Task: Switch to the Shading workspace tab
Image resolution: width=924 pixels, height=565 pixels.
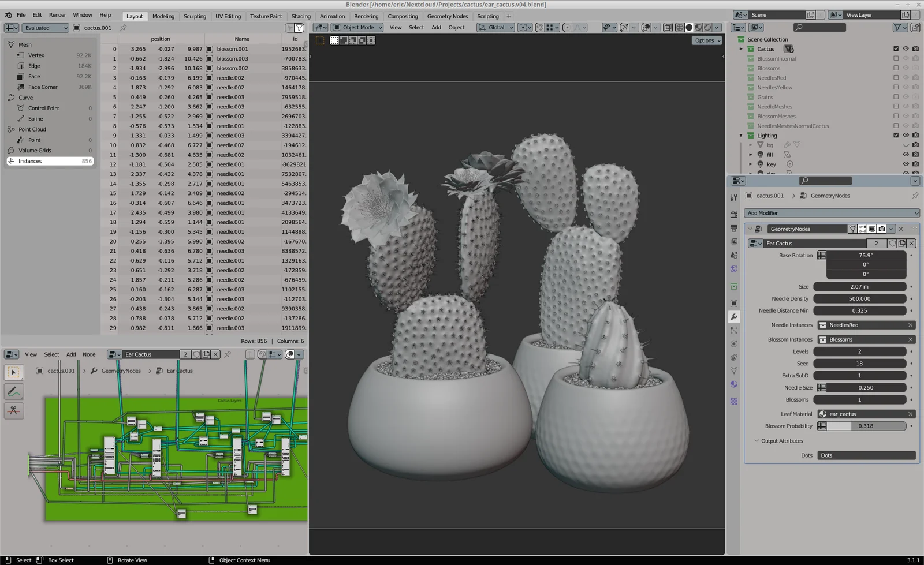Action: (x=300, y=16)
